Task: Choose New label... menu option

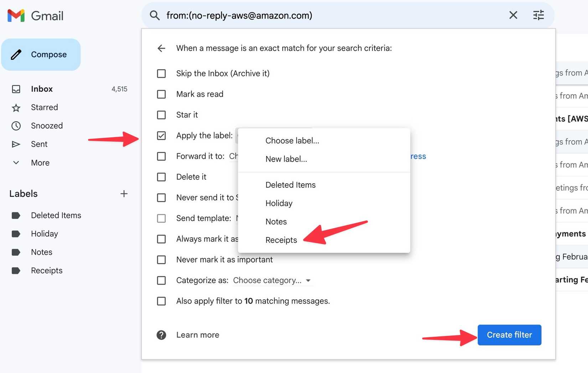Action: [286, 159]
